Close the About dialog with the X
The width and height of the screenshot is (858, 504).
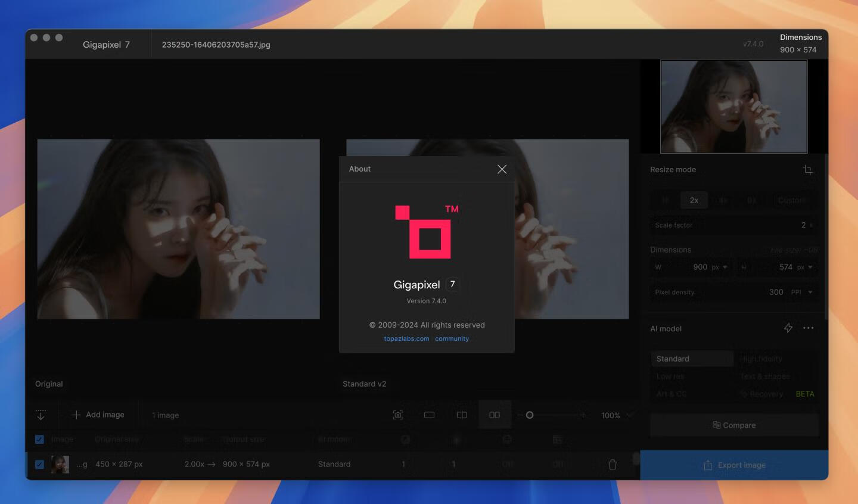tap(502, 169)
